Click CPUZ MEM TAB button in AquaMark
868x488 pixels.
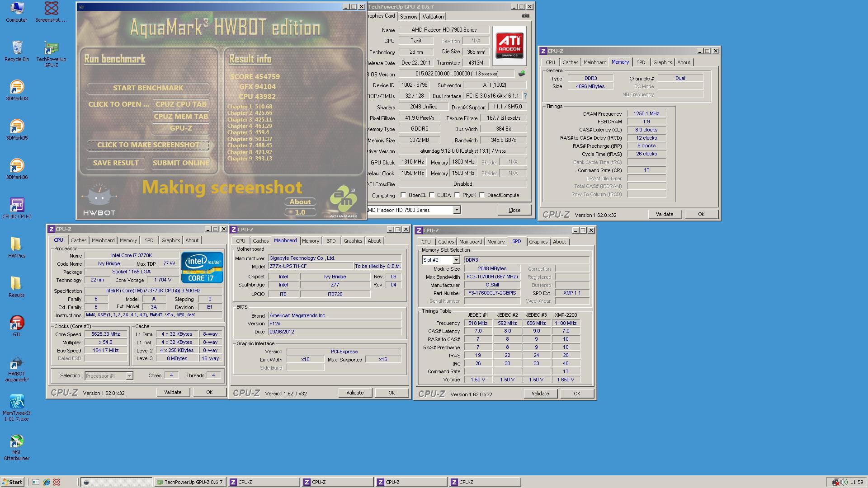[x=181, y=116]
